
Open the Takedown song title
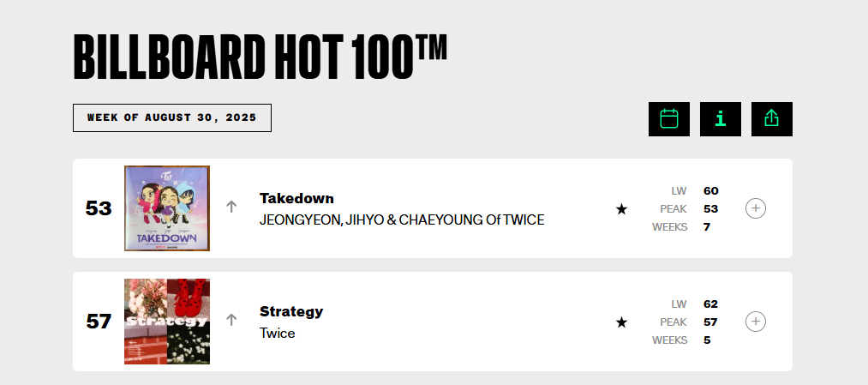(296, 198)
